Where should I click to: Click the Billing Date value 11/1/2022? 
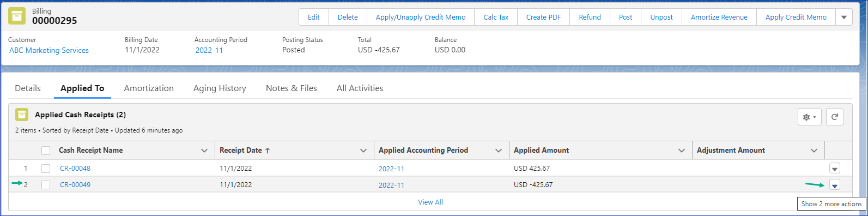142,50
